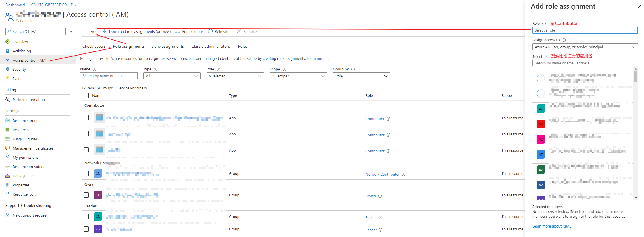Open the Resources grid icon

click(8, 130)
